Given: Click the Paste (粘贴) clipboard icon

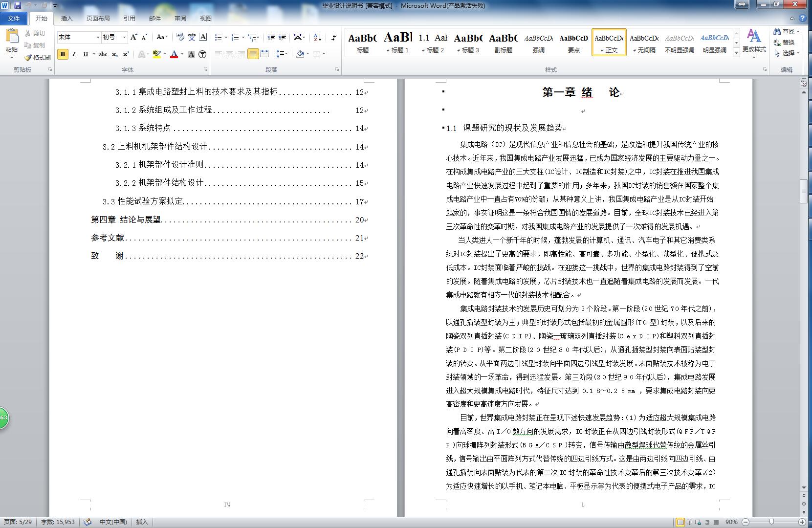Looking at the screenshot, I should tap(12, 36).
